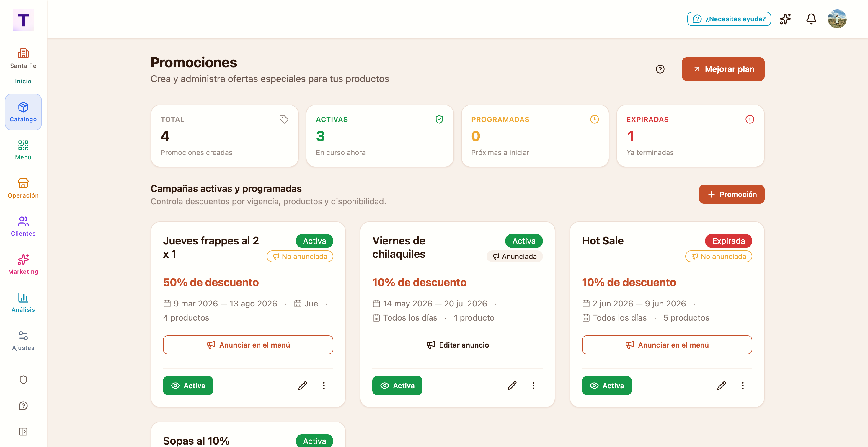This screenshot has width=868, height=447.
Task: Open the user profile avatar
Action: tap(837, 19)
